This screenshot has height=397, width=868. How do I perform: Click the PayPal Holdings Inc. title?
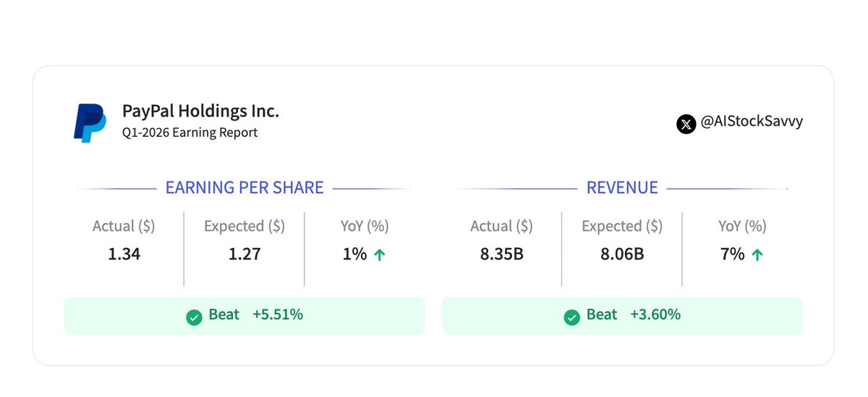(200, 111)
